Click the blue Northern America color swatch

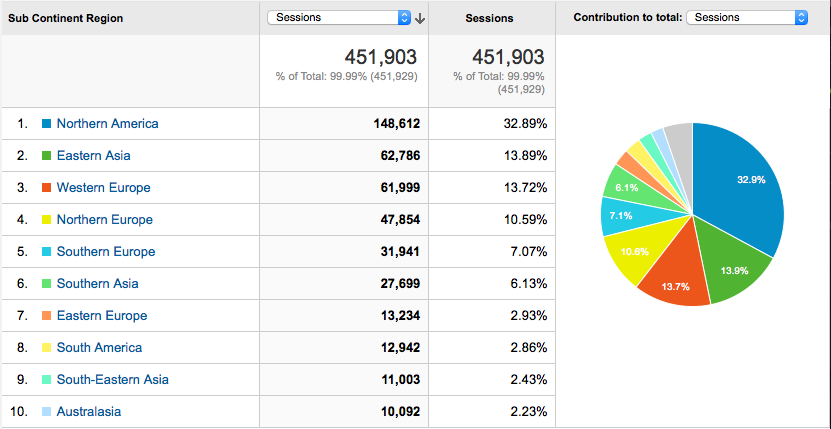pos(46,124)
